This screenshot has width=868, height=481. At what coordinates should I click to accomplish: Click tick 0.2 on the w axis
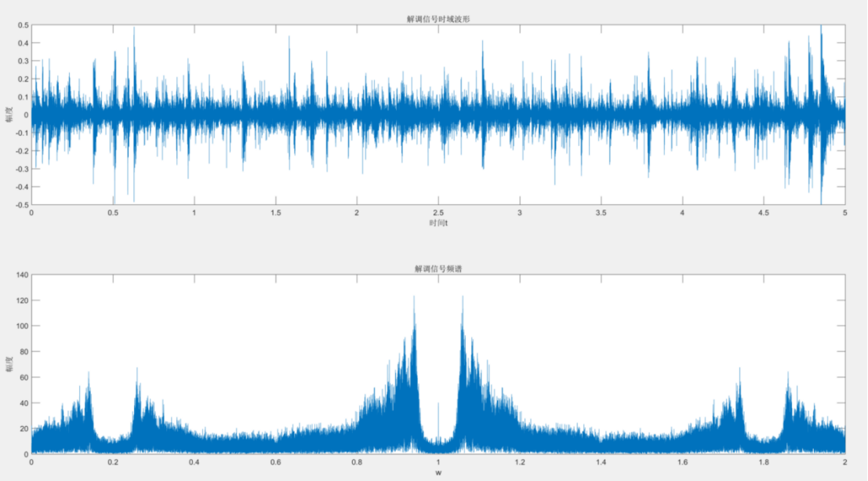pyautogui.click(x=113, y=462)
